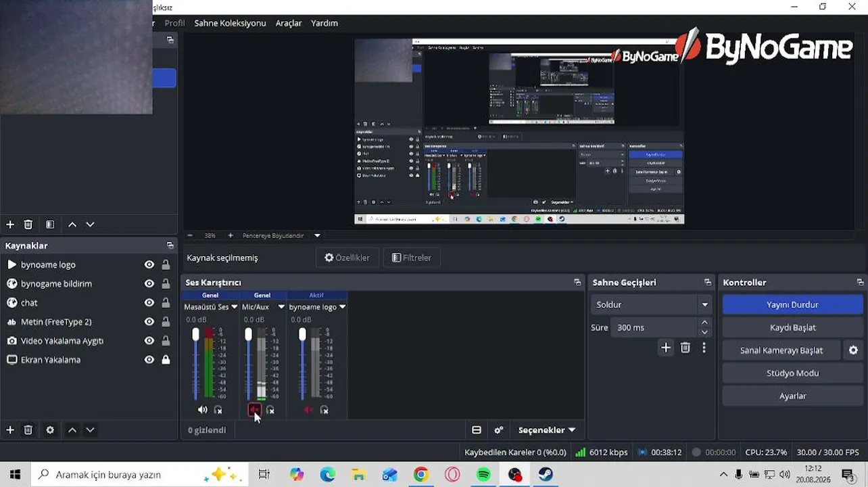Open Steam from the taskbar
Image resolution: width=868 pixels, height=487 pixels.
[546, 475]
